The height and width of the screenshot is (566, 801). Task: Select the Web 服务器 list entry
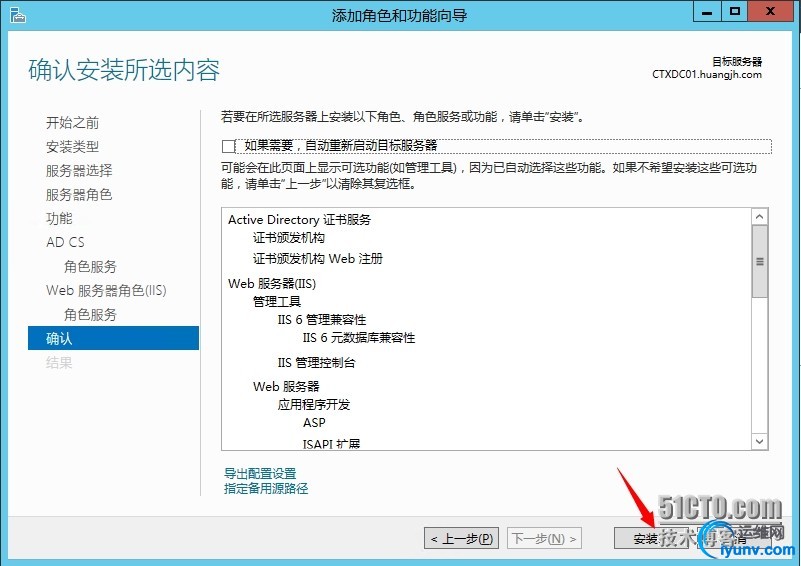[x=286, y=386]
